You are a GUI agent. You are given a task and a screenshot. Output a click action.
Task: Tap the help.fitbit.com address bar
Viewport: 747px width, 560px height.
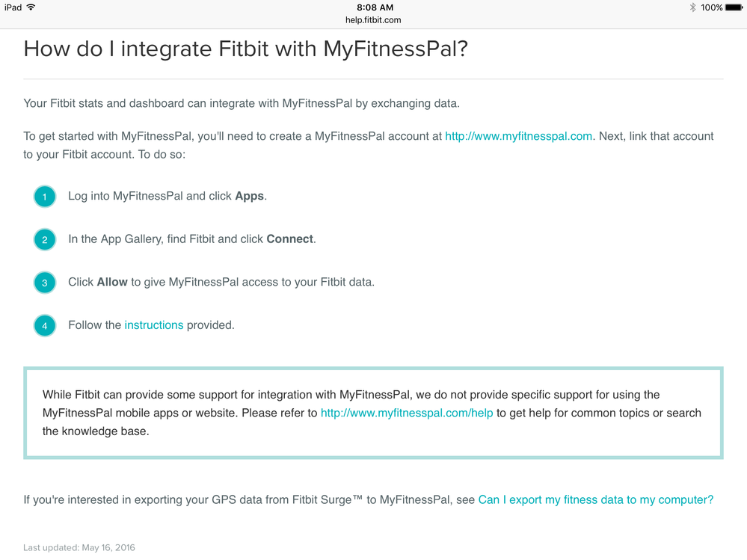pos(373,20)
